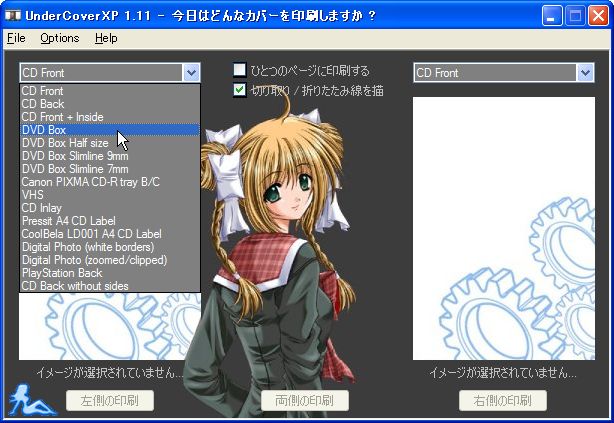The height and width of the screenshot is (423, 614).
Task: Pick CD Inlay from the list
Action: coord(110,208)
